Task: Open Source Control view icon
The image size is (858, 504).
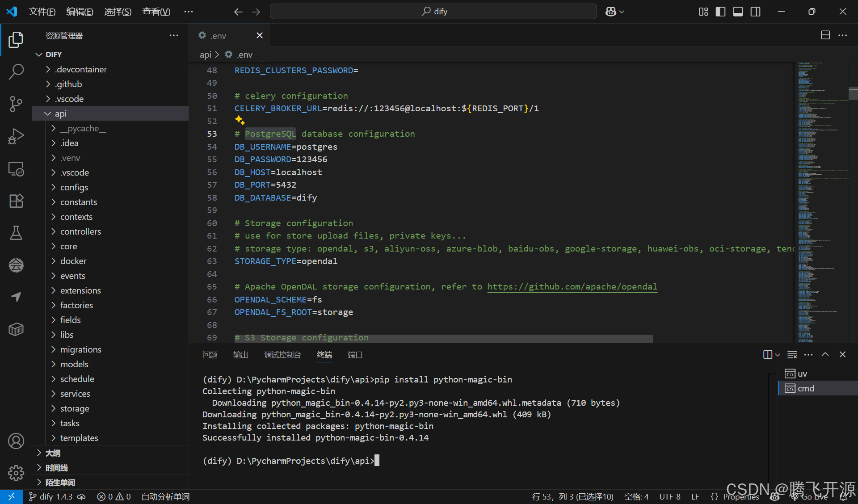Action: (x=16, y=104)
